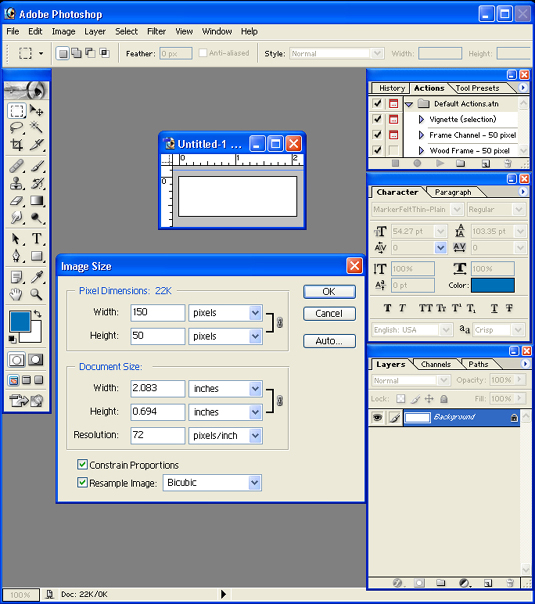
Task: Select the Path Selection arrow tool
Action: (x=17, y=239)
